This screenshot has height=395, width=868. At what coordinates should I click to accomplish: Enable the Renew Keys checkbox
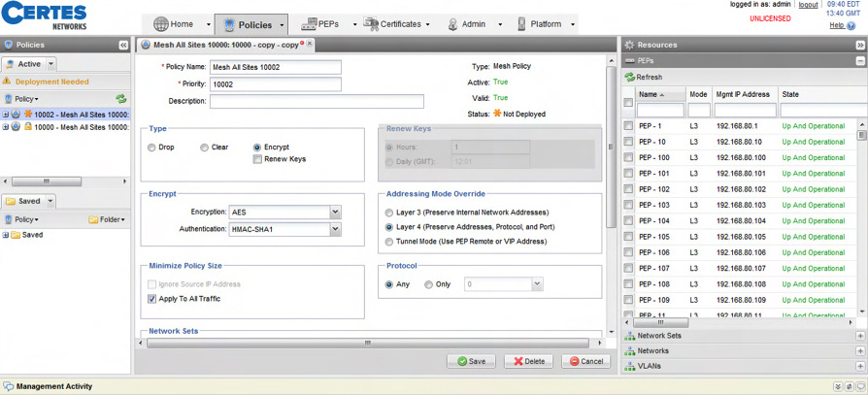[x=256, y=159]
